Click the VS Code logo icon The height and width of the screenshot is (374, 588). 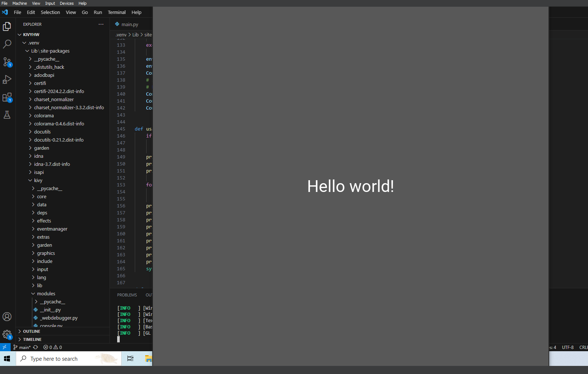click(x=5, y=12)
